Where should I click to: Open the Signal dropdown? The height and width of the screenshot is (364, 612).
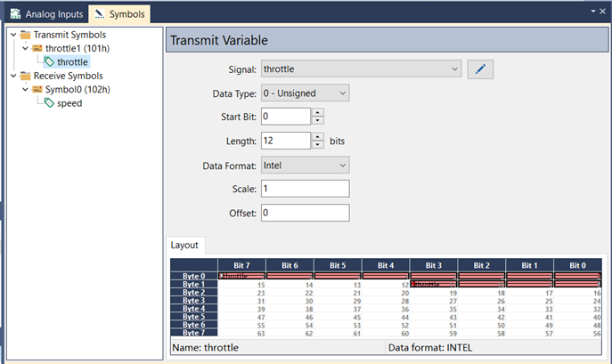pyautogui.click(x=362, y=69)
